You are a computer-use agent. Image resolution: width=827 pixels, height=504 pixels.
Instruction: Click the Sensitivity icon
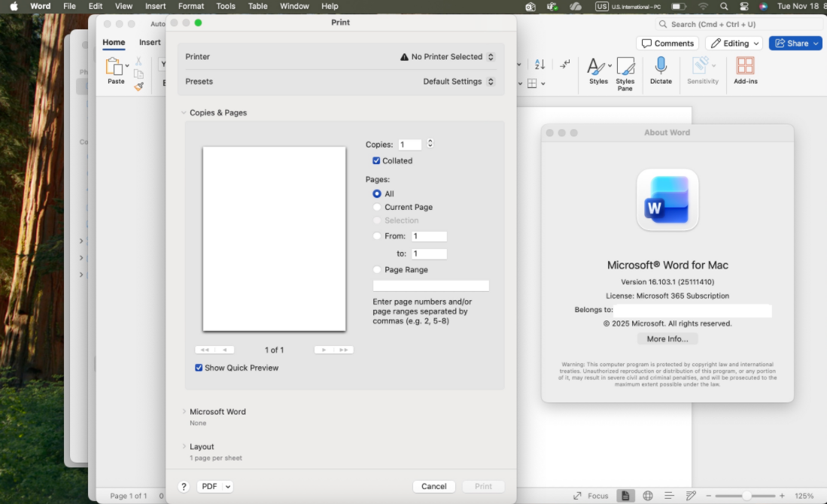(x=701, y=66)
